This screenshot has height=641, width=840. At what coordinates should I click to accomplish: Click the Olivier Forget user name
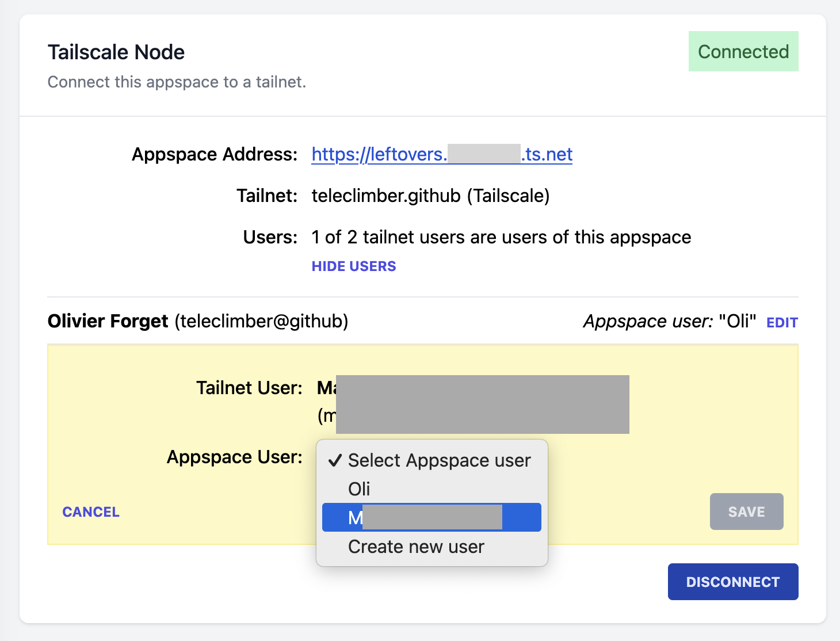coord(108,321)
